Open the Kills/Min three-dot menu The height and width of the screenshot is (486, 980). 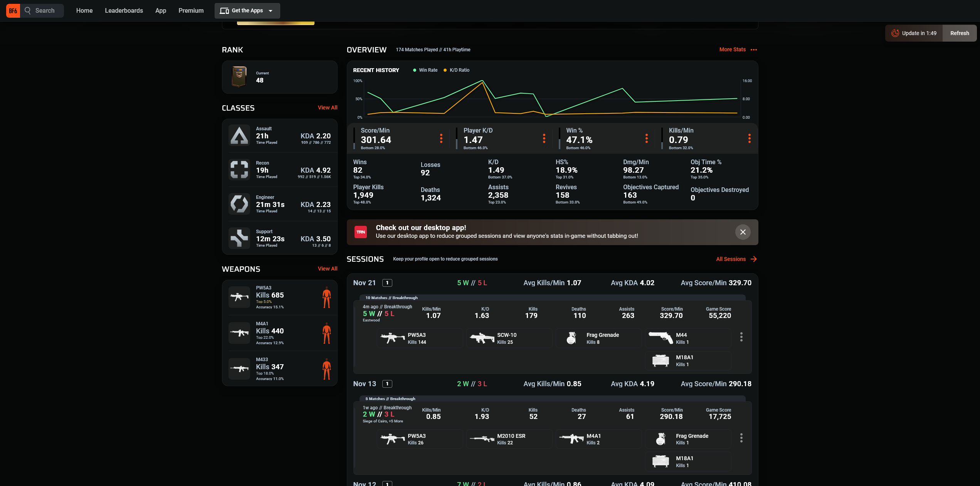[x=749, y=138]
